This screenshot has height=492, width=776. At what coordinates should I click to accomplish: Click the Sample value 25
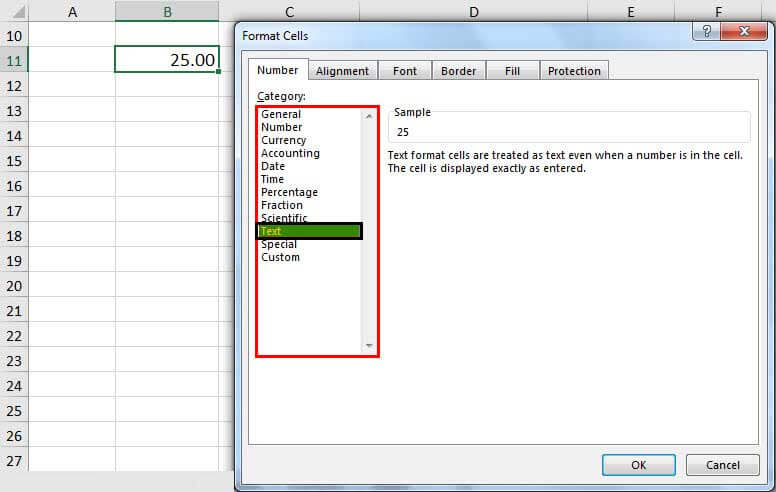click(x=403, y=132)
